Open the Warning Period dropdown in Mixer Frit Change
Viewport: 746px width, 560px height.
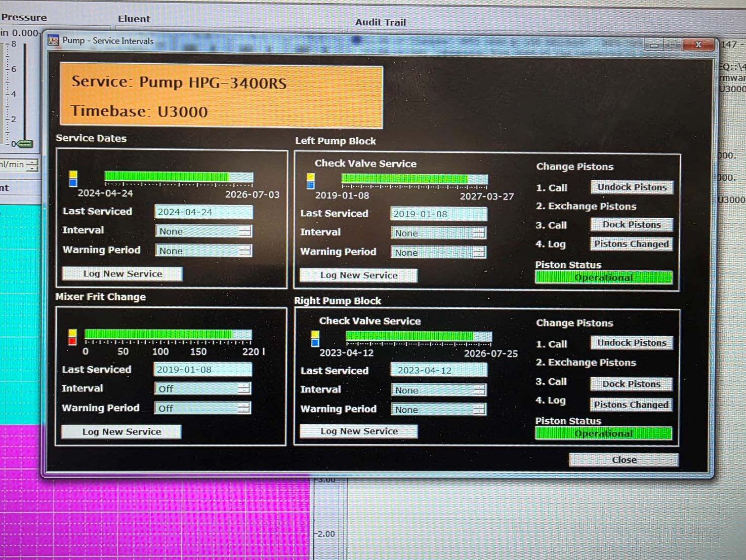click(x=202, y=408)
